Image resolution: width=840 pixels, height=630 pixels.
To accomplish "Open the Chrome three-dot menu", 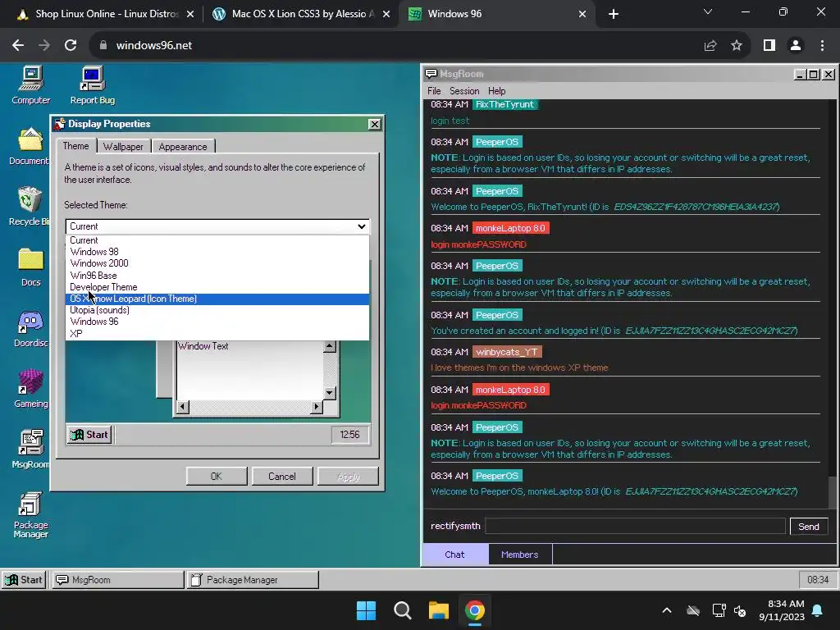I will (x=822, y=46).
